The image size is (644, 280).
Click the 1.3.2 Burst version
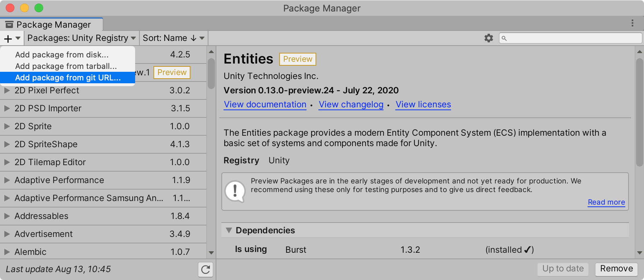pyautogui.click(x=410, y=250)
